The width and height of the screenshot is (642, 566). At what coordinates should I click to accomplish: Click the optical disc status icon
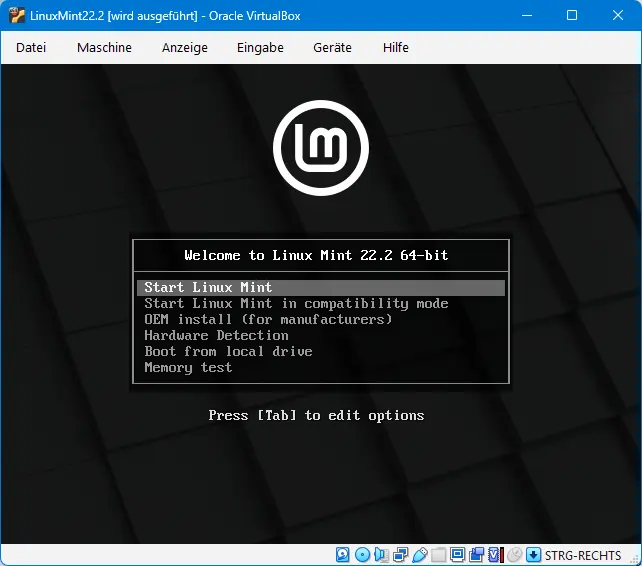click(x=362, y=555)
